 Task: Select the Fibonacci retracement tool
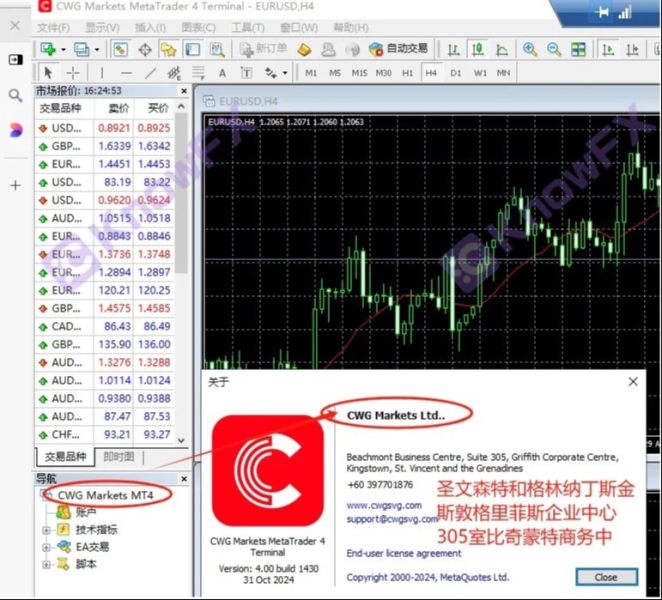[198, 73]
